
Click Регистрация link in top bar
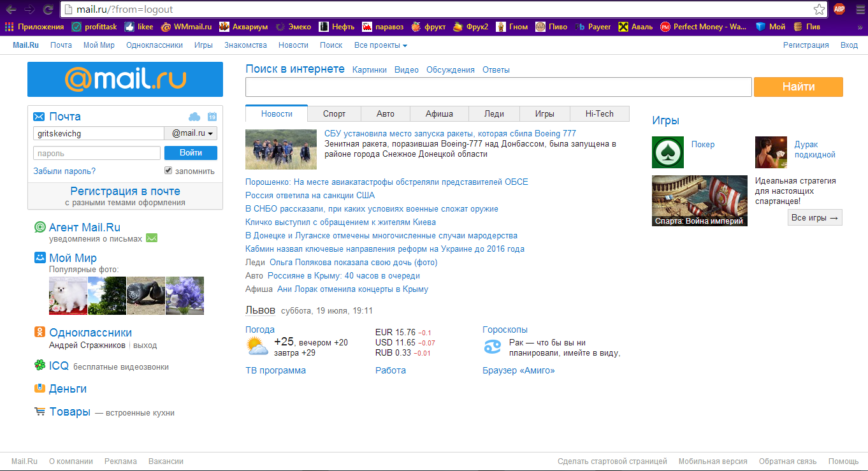[x=806, y=45]
